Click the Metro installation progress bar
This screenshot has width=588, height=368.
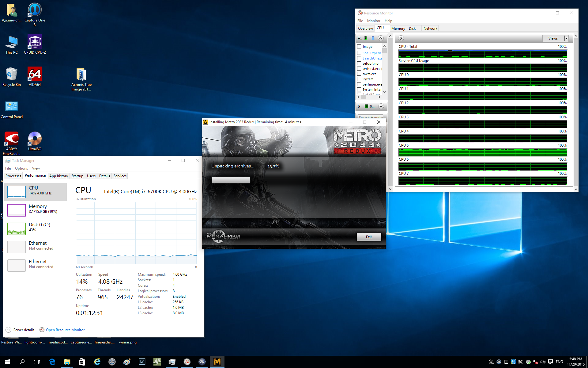[x=231, y=180]
